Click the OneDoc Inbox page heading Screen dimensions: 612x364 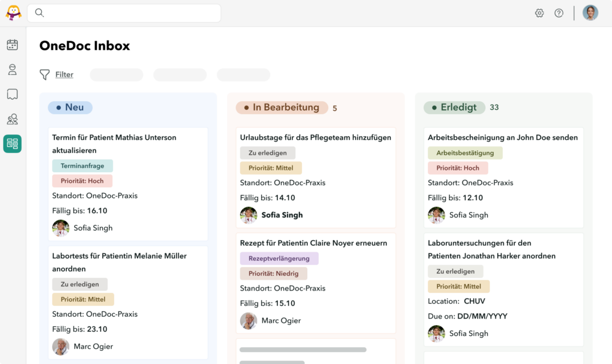click(85, 45)
